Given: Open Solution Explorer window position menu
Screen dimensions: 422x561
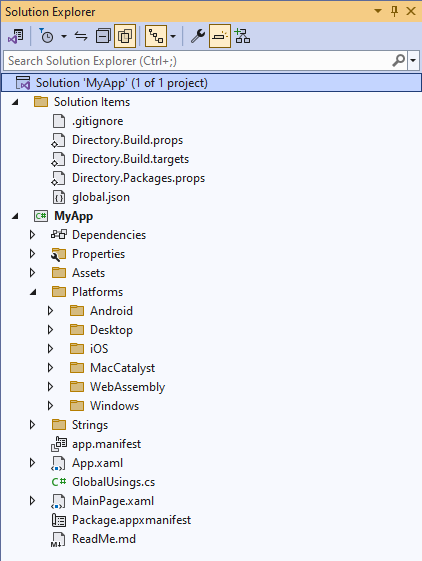Looking at the screenshot, I should [x=378, y=11].
